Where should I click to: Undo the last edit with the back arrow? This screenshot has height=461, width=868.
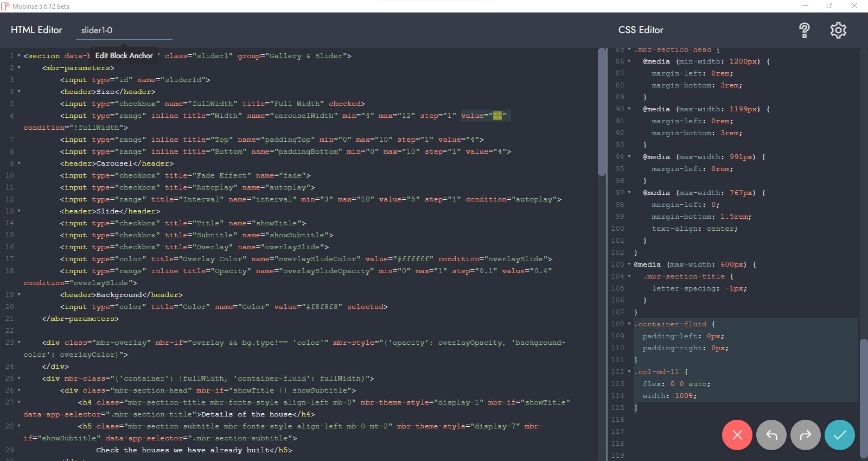(x=771, y=435)
